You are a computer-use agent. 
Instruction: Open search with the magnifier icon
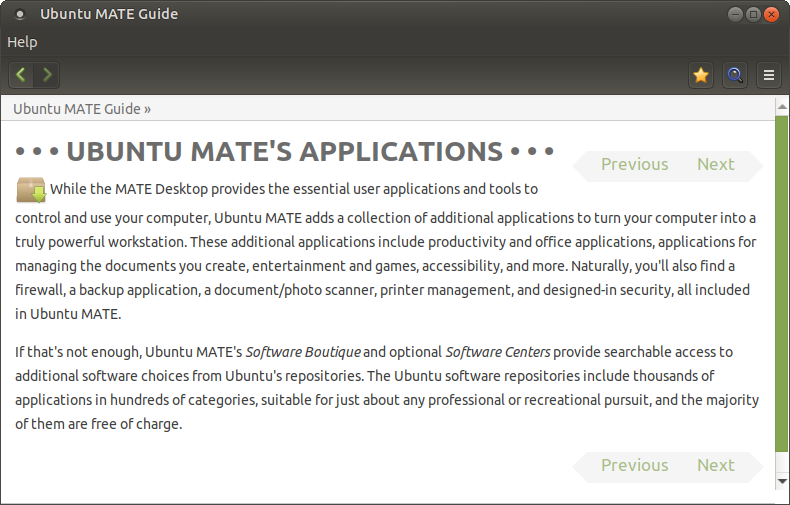(735, 76)
